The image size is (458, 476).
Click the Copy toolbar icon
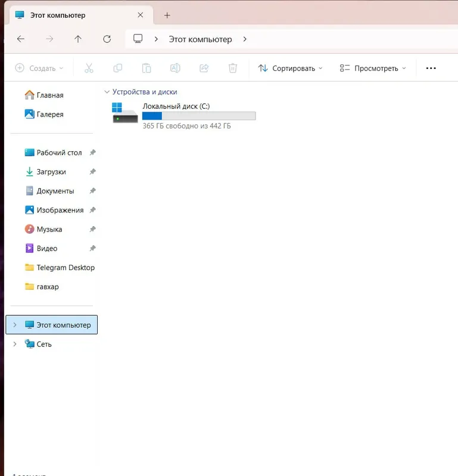(117, 68)
